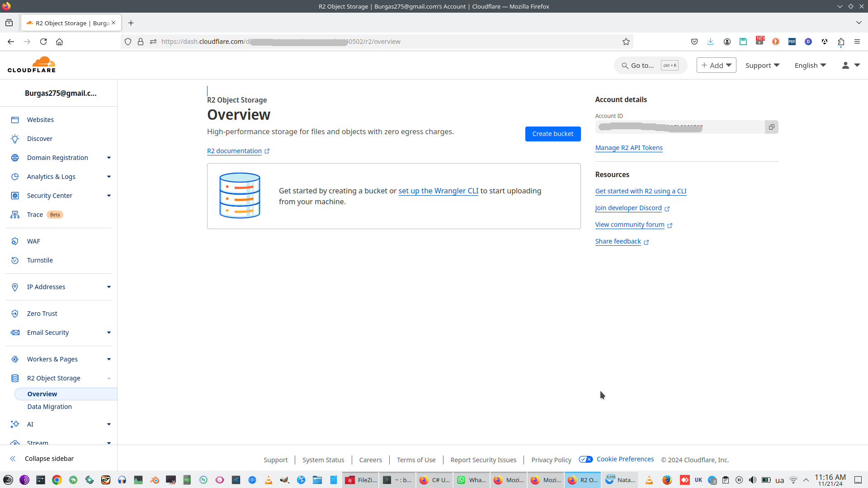Image resolution: width=868 pixels, height=488 pixels.
Task: Click the Cloudflare logo
Action: pyautogui.click(x=32, y=65)
